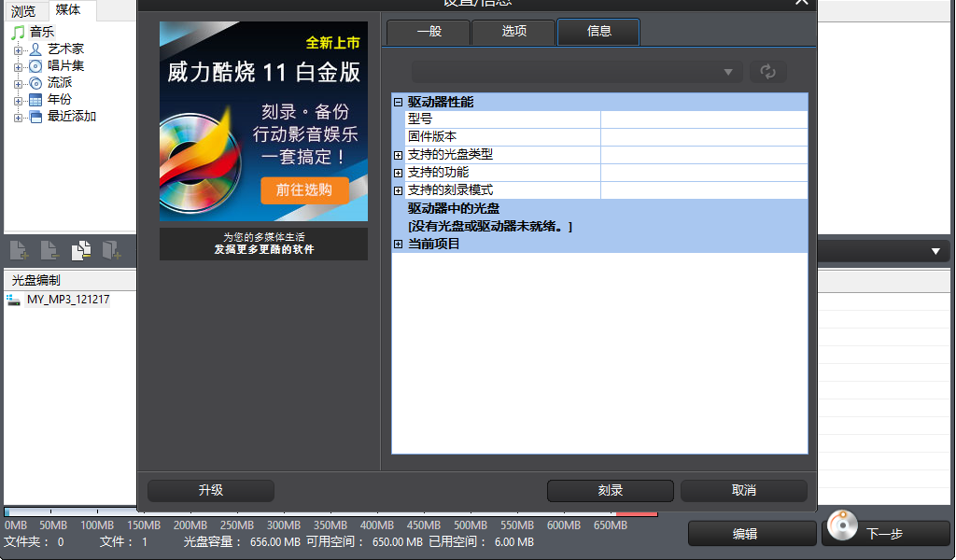Expand the 唱片集 tree node
This screenshot has width=956, height=560.
point(18,67)
